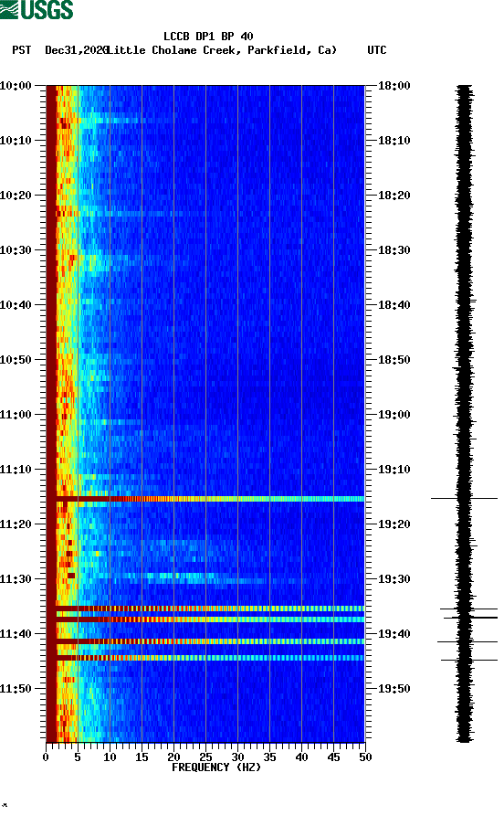Click the 30 Hz frequency axis label
The width and height of the screenshot is (504, 815).
(237, 757)
